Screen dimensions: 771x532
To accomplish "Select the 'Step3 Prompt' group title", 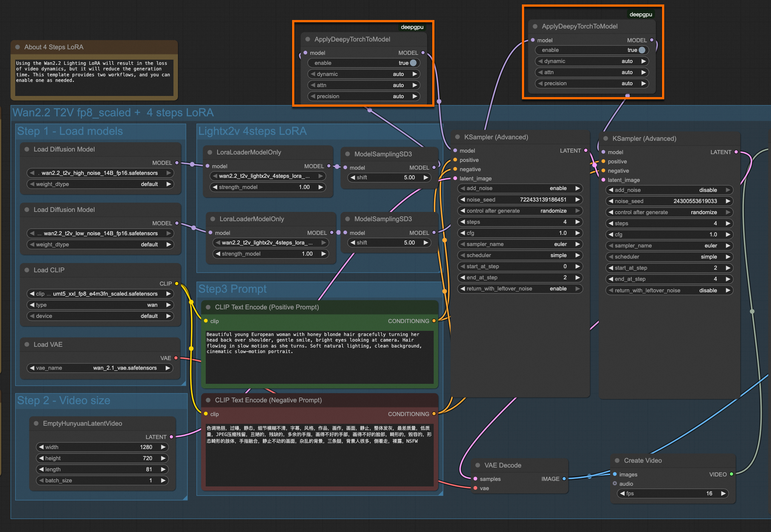I will click(232, 289).
